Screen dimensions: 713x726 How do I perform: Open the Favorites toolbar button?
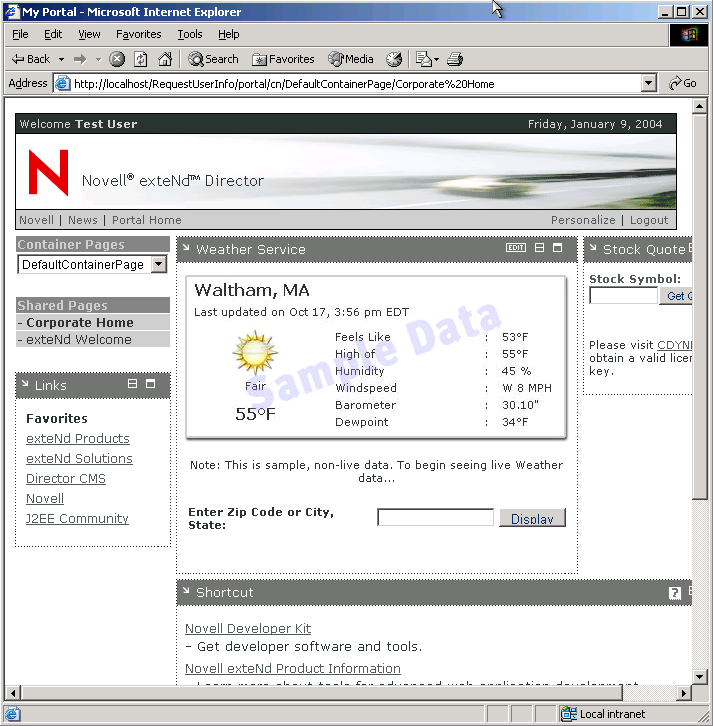tap(283, 59)
